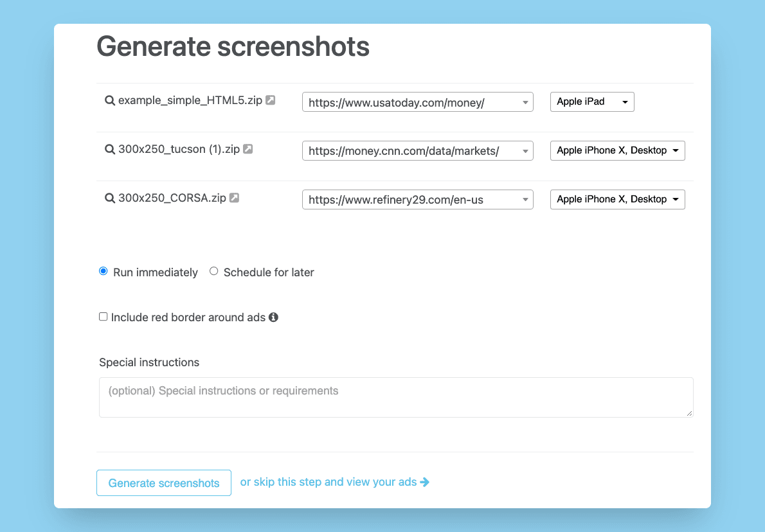Click resize handle of Special instructions box
This screenshot has height=532, width=765.
(x=689, y=413)
